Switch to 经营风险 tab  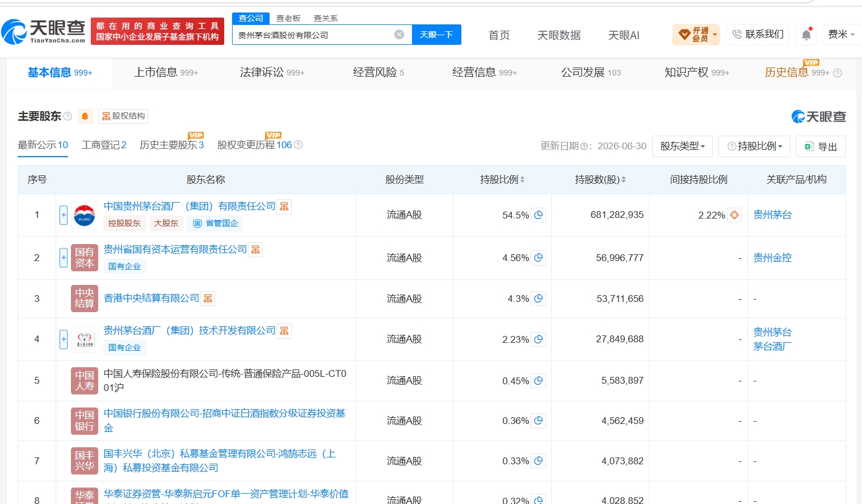pyautogui.click(x=379, y=73)
